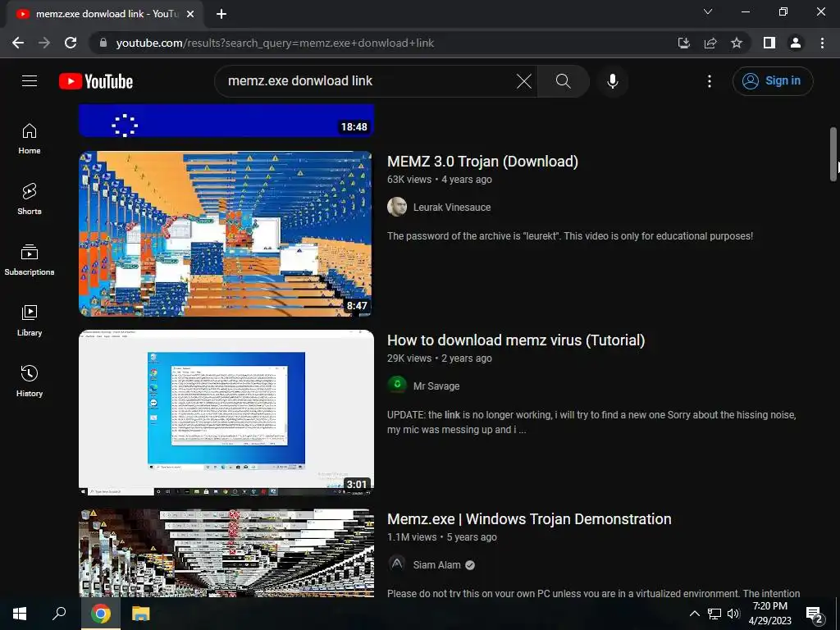Open MEMZ 3.0 Trojan video thumbnail
The width and height of the screenshot is (840, 630).
tap(226, 234)
